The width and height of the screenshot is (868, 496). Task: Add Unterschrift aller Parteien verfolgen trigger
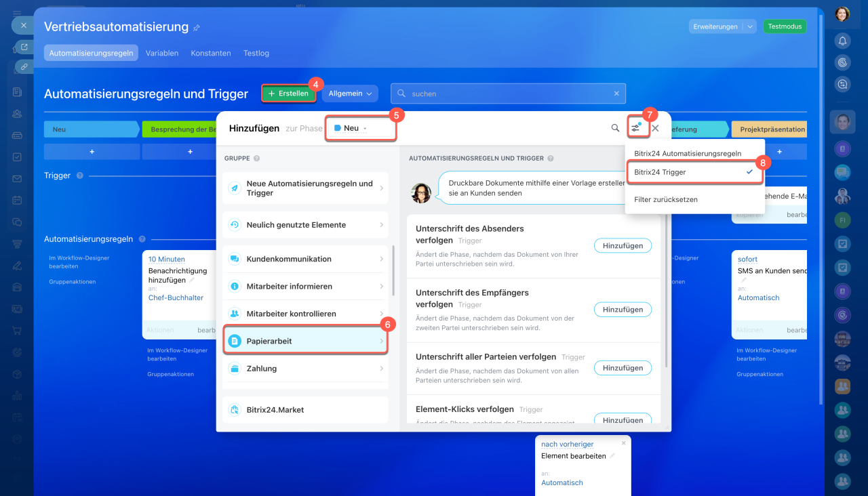pos(623,368)
